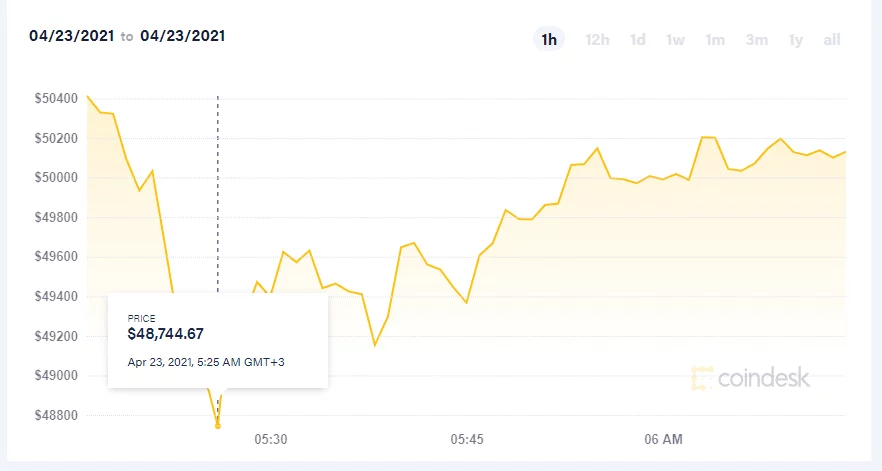Click the CoinDesk logo icon
This screenshot has width=882, height=471.
pos(703,378)
